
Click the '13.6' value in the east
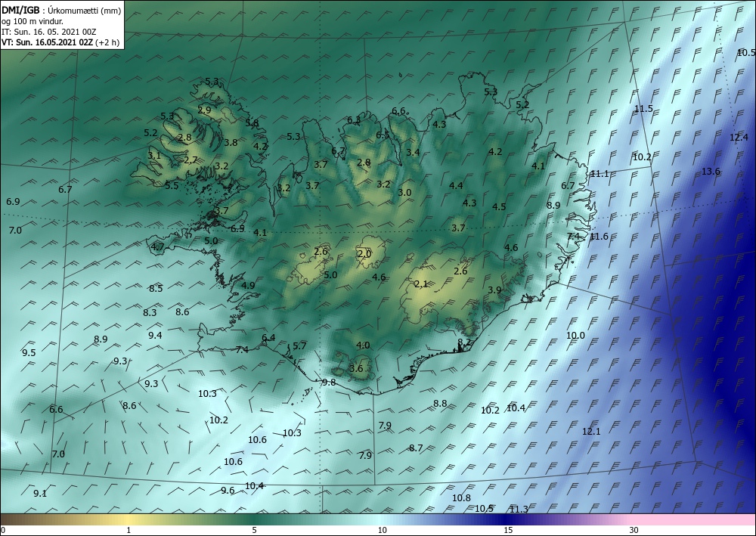pos(711,171)
